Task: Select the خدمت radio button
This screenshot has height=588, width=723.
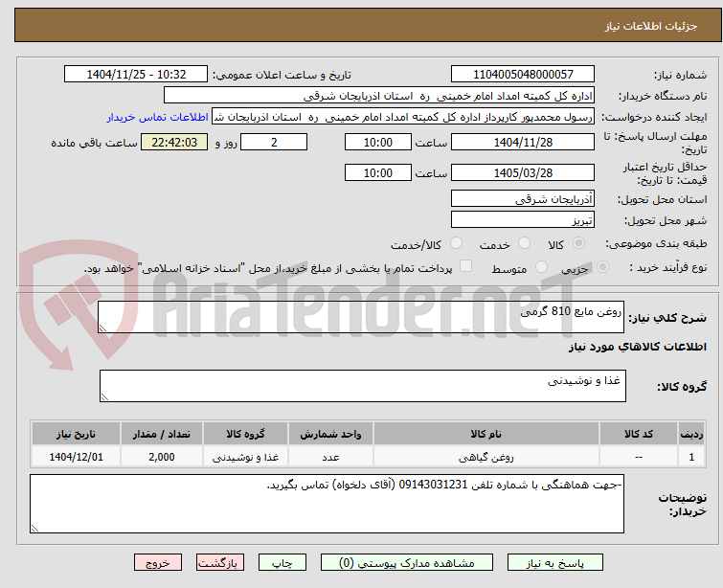Action: coord(524,243)
